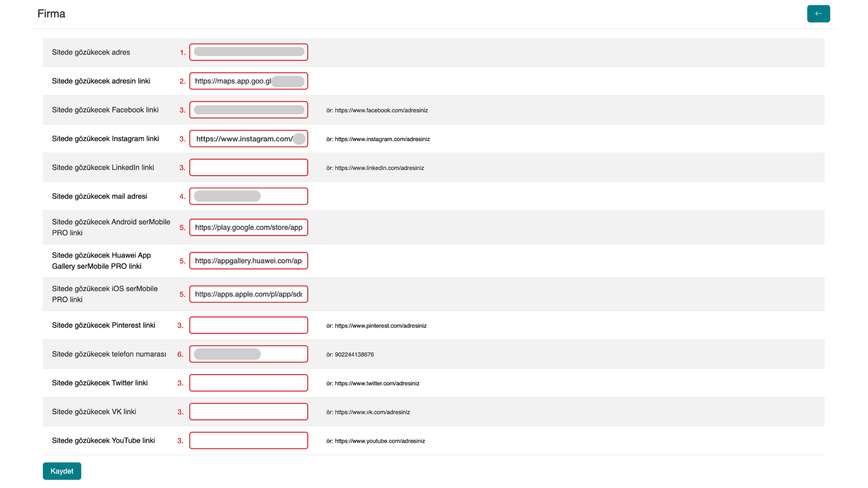Image resolution: width=868 pixels, height=488 pixels.
Task: Click the empty Twitter link input
Action: (x=249, y=383)
